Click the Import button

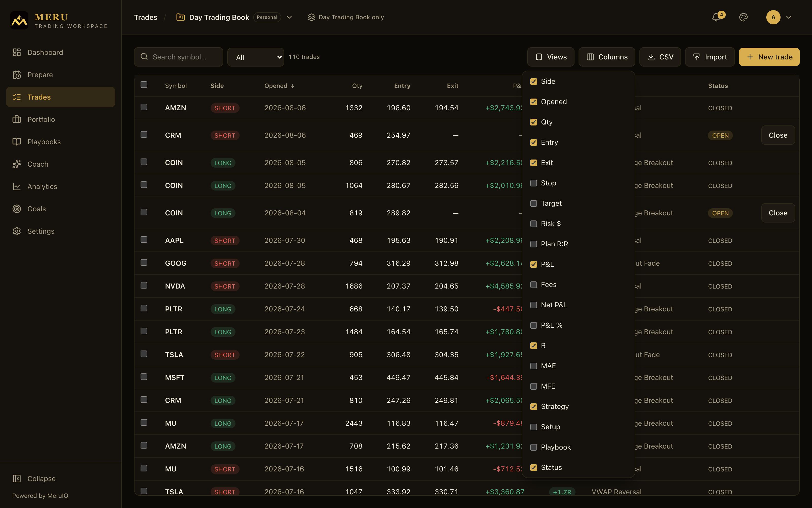tap(710, 57)
